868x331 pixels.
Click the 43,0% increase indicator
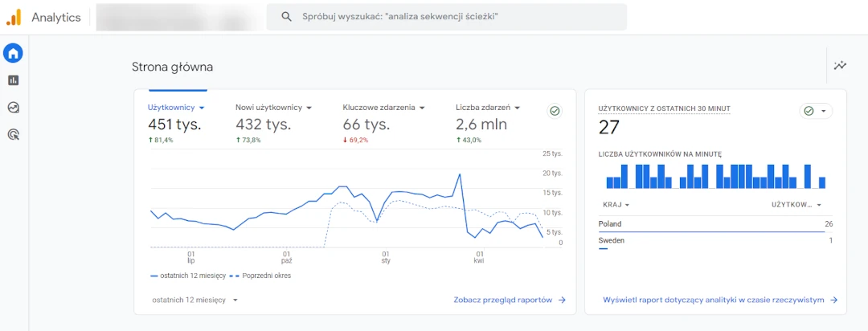coord(469,140)
